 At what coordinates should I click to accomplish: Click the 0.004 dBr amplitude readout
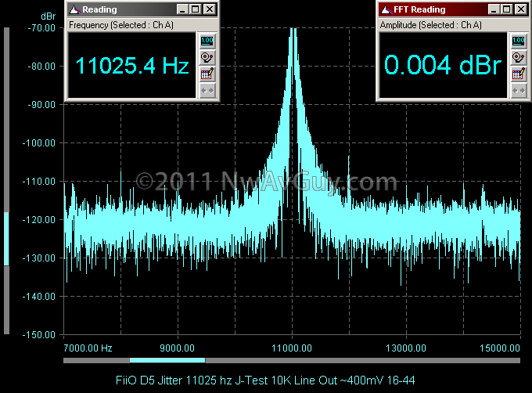[x=442, y=66]
